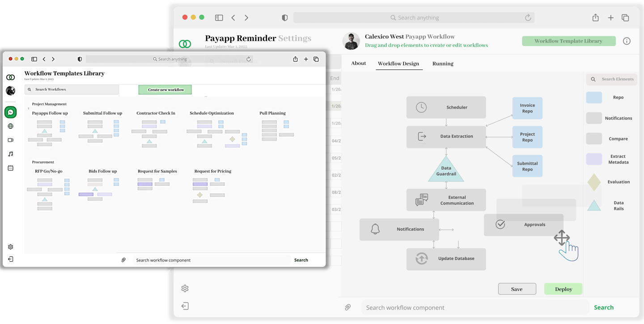This screenshot has width=644, height=324.
Task: Click the search icon in Search Elements
Action: click(x=593, y=79)
